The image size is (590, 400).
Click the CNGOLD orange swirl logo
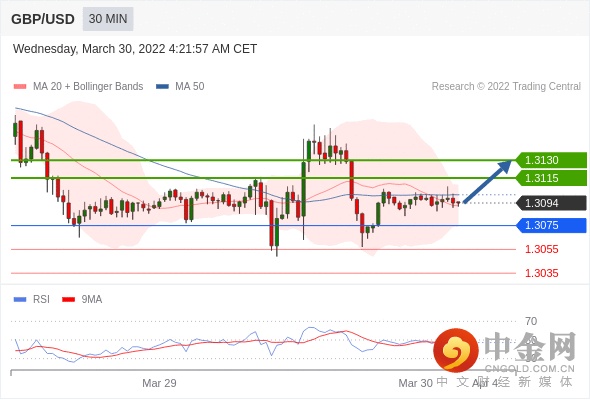456,350
